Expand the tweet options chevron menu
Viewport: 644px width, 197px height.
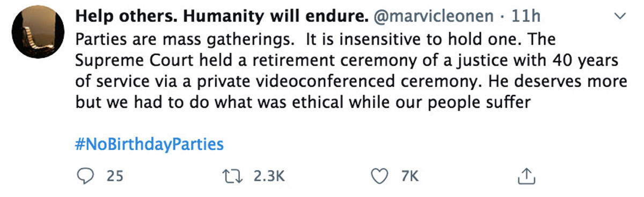point(622,17)
